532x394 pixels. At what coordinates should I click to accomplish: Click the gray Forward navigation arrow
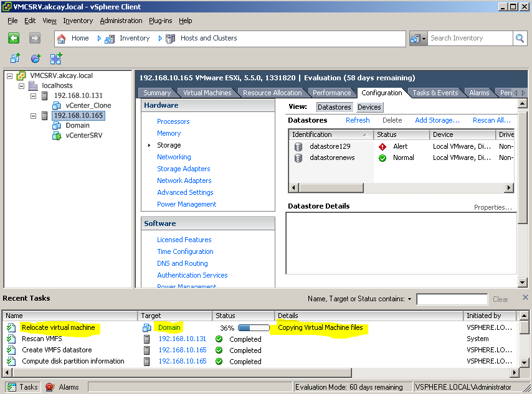(x=35, y=38)
